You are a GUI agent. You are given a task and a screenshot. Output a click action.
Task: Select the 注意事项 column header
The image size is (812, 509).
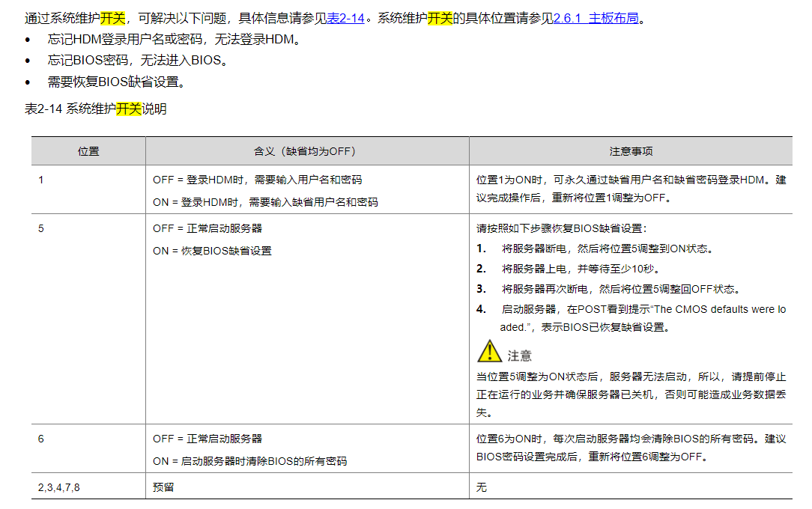(631, 151)
